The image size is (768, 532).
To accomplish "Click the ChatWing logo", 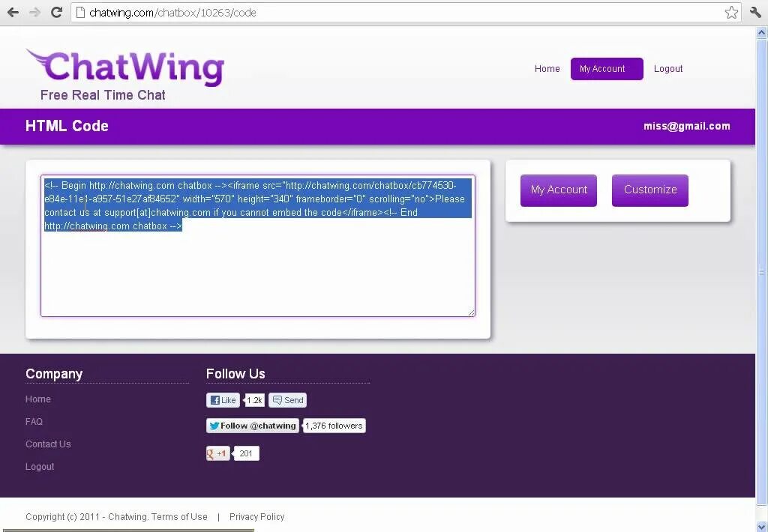I will (x=125, y=67).
